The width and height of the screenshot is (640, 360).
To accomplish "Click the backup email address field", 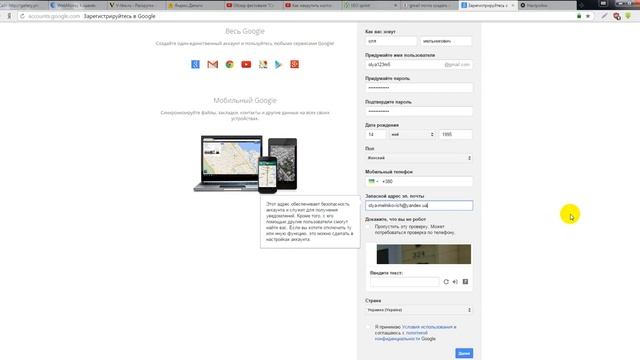I will (x=419, y=205).
